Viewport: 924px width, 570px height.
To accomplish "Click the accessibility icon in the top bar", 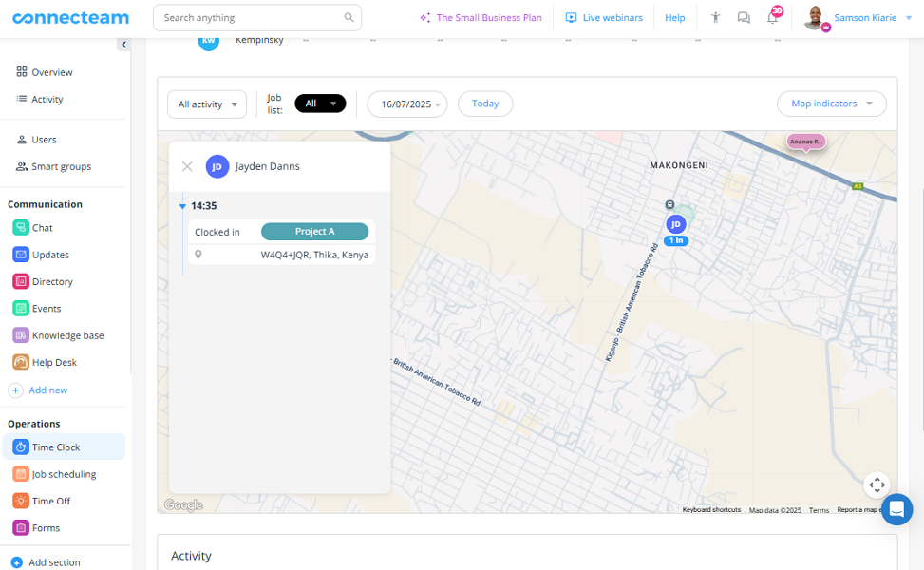I will [715, 17].
